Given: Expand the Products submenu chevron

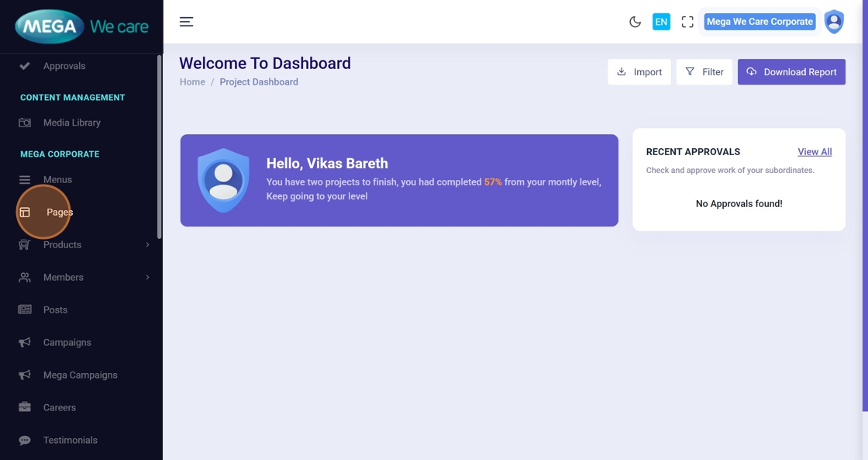Looking at the screenshot, I should click(147, 245).
